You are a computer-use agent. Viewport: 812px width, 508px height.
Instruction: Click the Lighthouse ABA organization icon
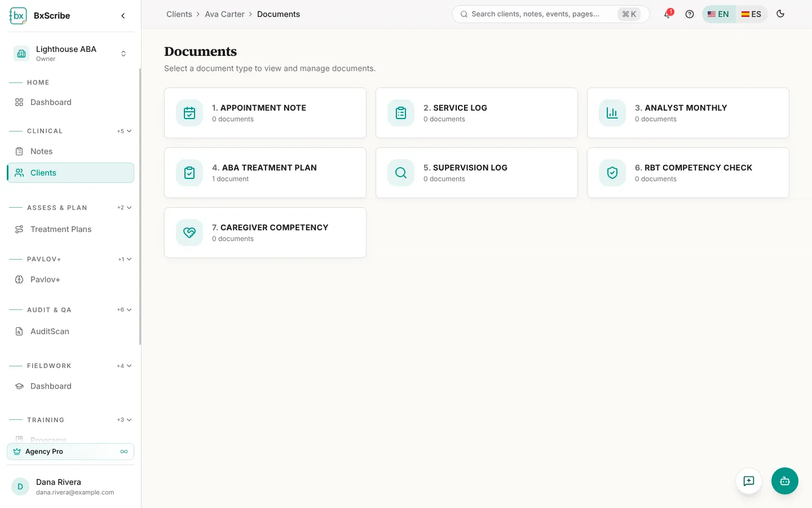pos(21,54)
